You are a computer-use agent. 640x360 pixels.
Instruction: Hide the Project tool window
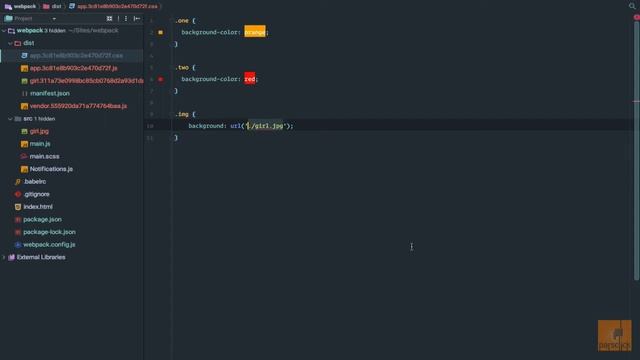click(x=137, y=18)
